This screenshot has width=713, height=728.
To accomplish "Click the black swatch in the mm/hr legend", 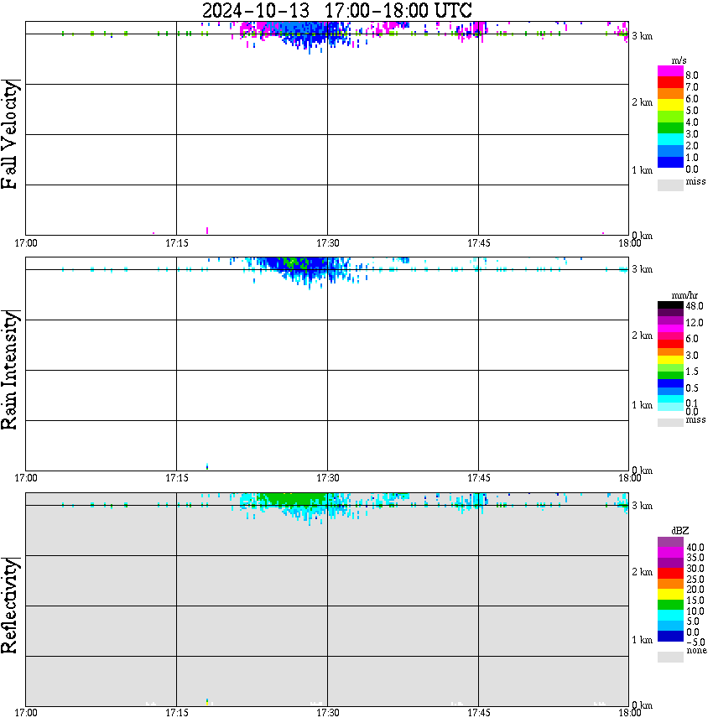I will (670, 305).
